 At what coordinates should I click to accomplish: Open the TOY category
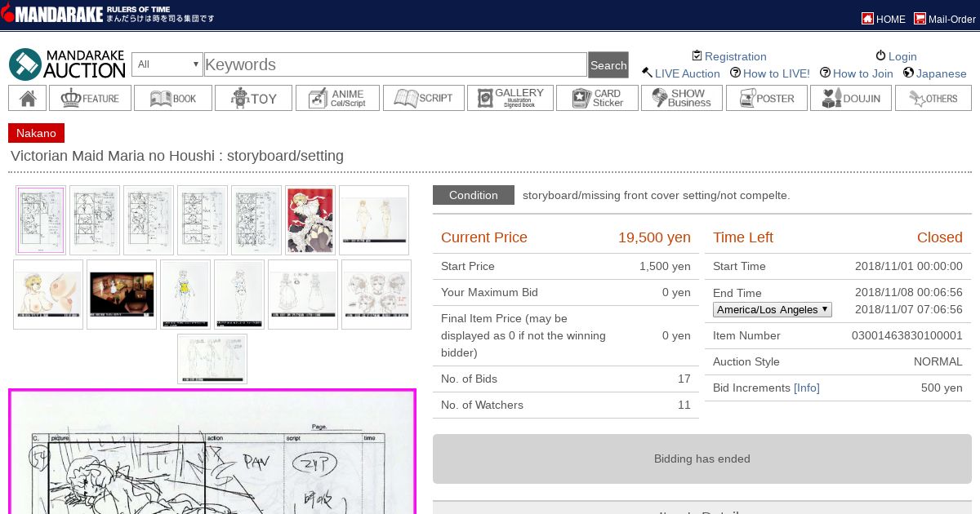(x=253, y=98)
